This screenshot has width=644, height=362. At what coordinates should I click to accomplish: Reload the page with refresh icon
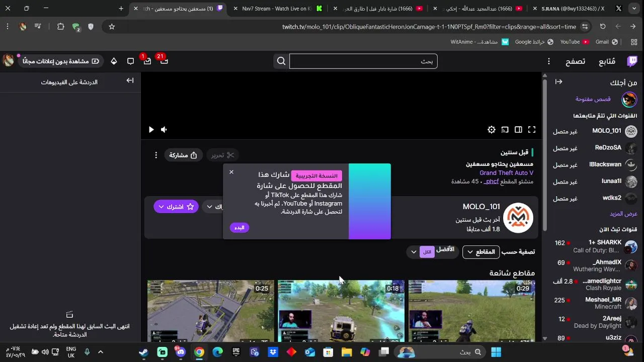click(603, 27)
